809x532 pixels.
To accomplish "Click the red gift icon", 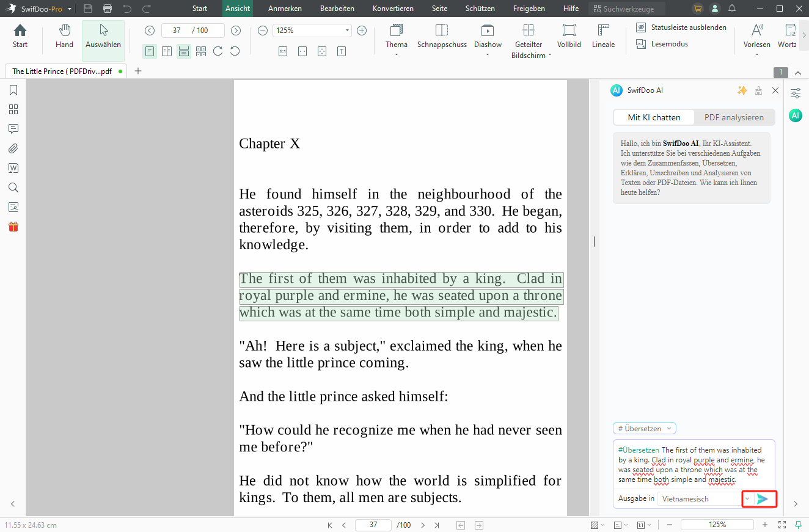I will (x=13, y=227).
